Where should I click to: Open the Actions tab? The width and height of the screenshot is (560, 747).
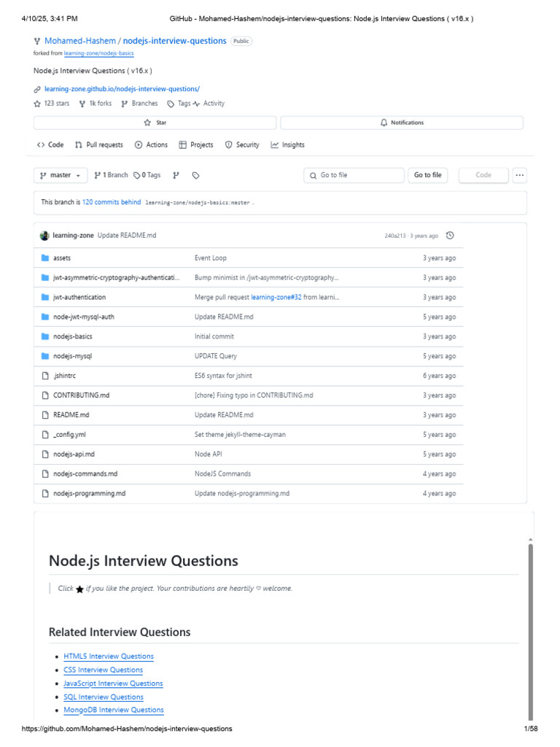tap(152, 145)
